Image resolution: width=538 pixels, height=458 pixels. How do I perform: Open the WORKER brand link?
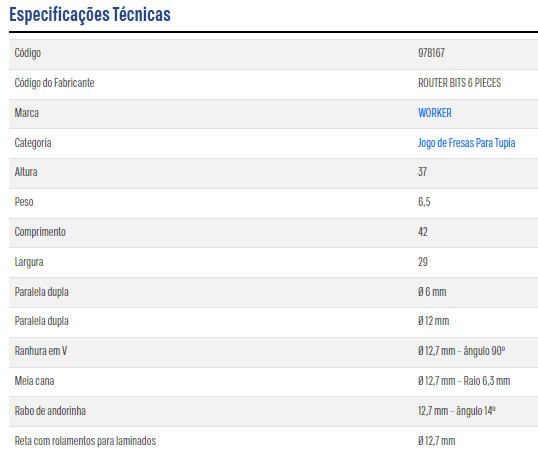pyautogui.click(x=434, y=113)
